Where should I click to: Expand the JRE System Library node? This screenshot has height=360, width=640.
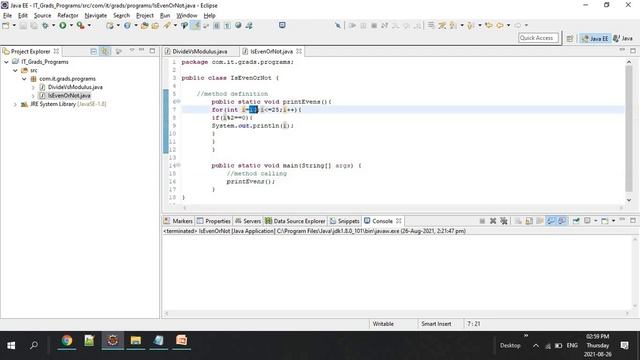tap(15, 104)
